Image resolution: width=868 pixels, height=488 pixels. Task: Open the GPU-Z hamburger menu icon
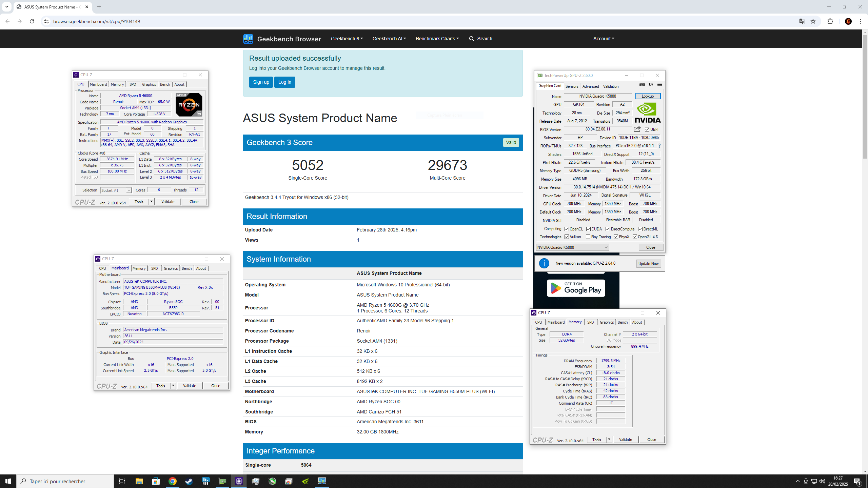pos(659,84)
